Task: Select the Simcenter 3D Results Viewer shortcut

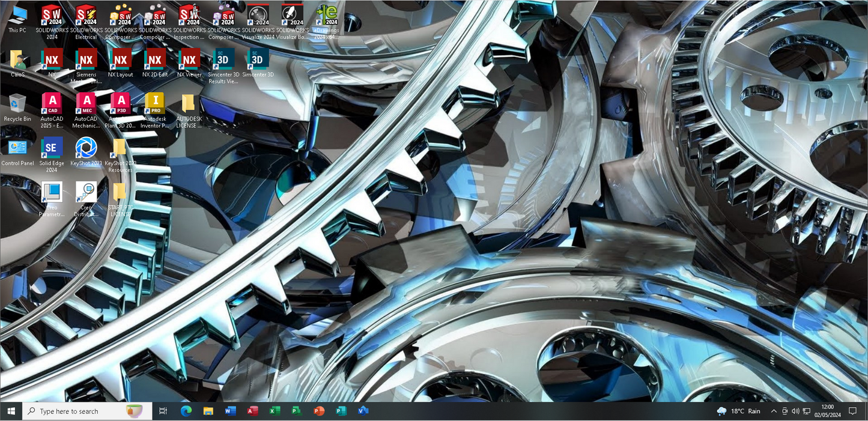Action: click(223, 66)
